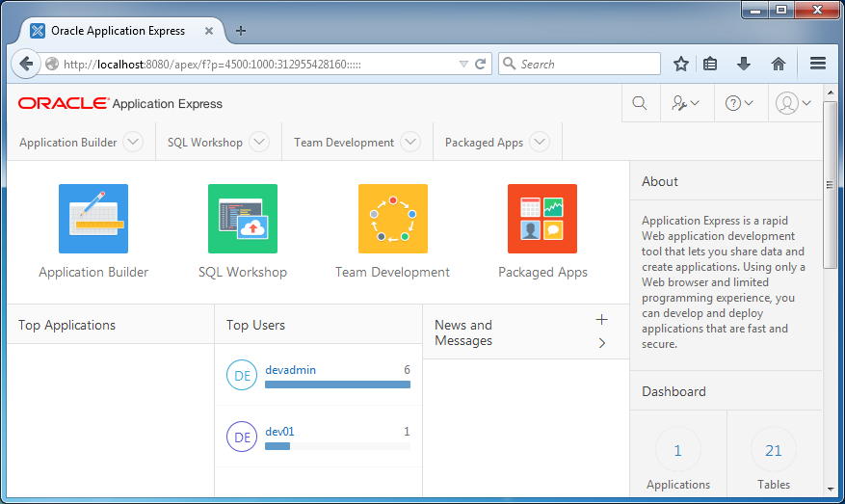Click the Application Builder tile label
This screenshot has height=504, width=845.
pos(93,272)
